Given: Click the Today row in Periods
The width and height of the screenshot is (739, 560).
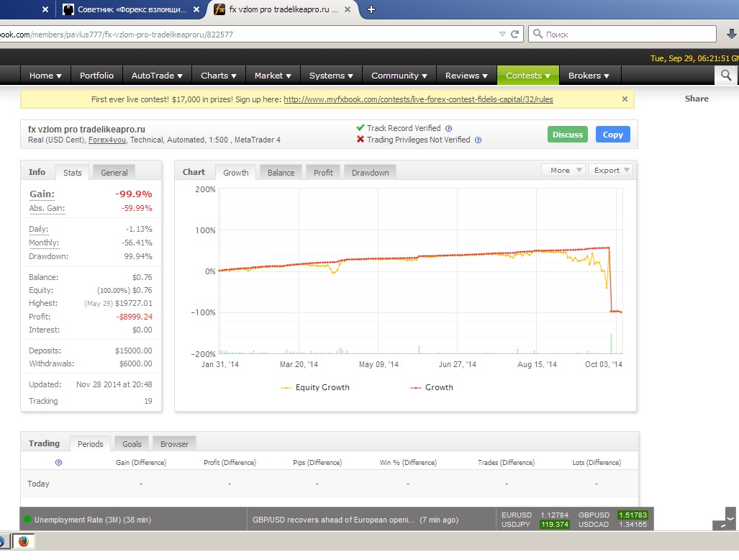Looking at the screenshot, I should 330,484.
